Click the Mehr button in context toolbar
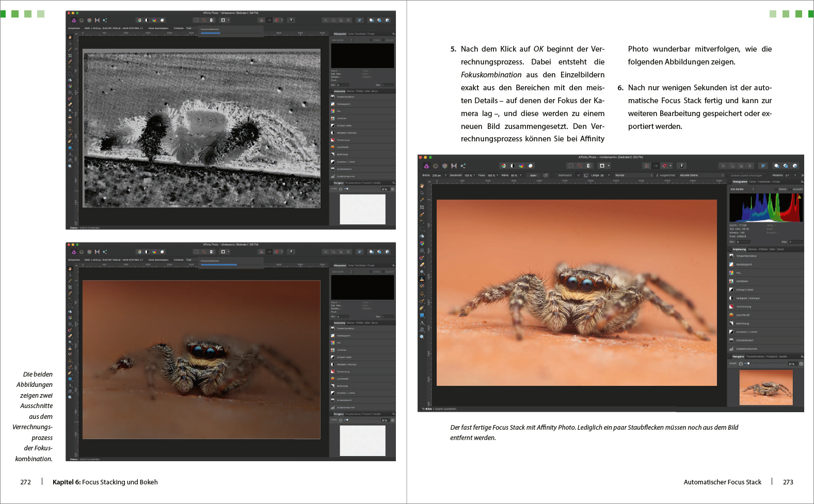Viewport: 814px width, 504px height. tap(533, 175)
